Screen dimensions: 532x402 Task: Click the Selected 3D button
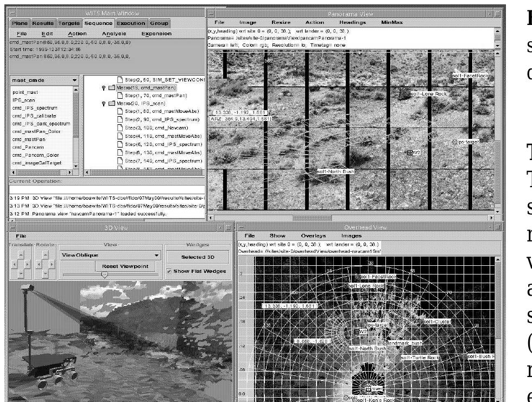click(x=198, y=257)
